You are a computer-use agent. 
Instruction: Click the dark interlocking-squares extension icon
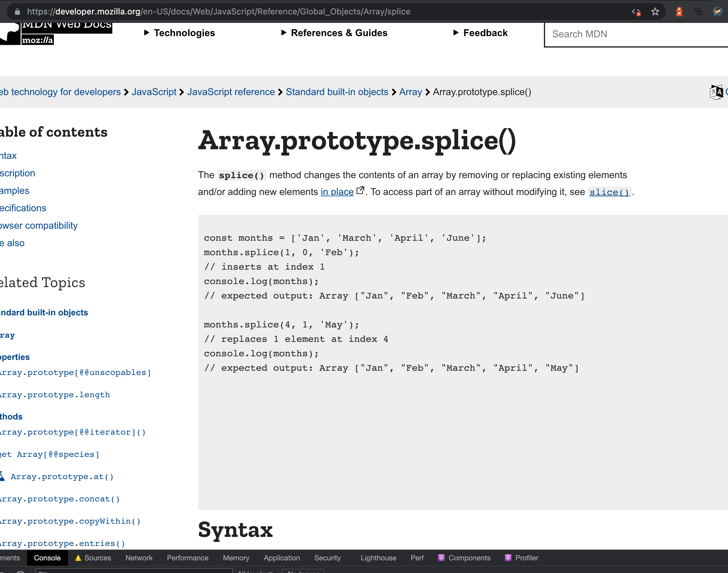click(698, 12)
